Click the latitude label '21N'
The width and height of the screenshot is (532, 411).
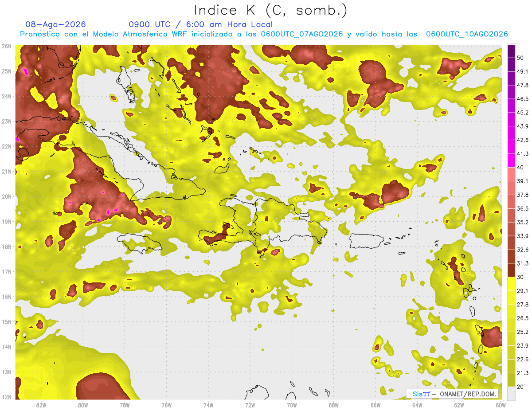pos(7,172)
